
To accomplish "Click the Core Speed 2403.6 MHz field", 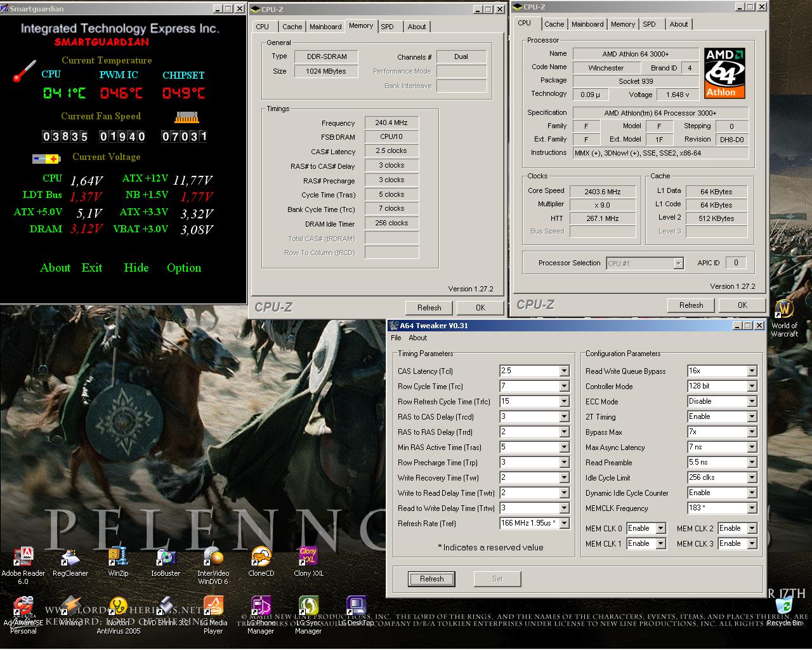I will coord(603,191).
